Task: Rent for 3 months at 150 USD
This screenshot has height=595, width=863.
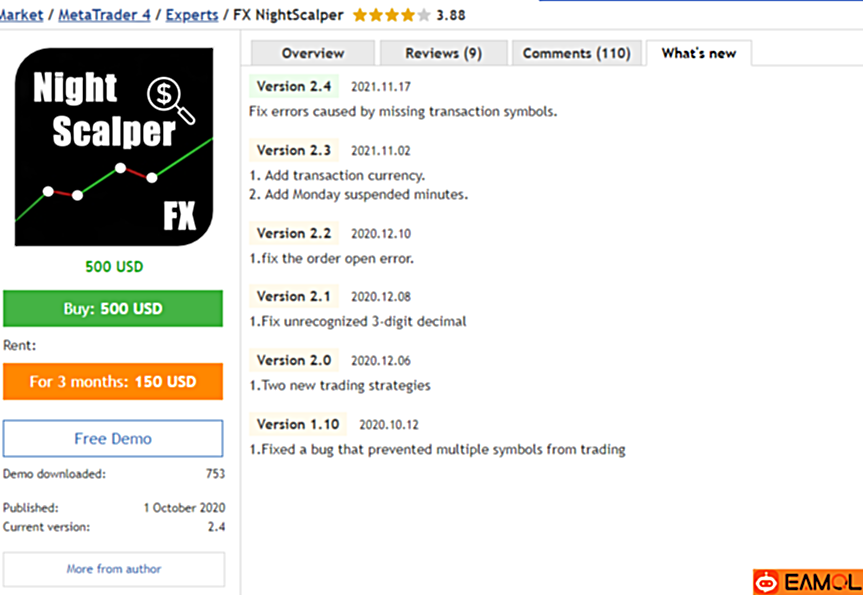Action: [113, 381]
